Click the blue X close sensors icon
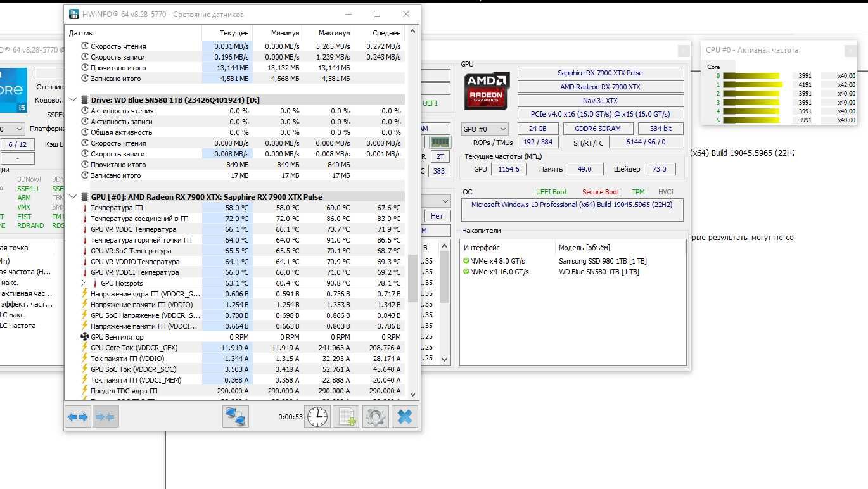 pyautogui.click(x=404, y=417)
